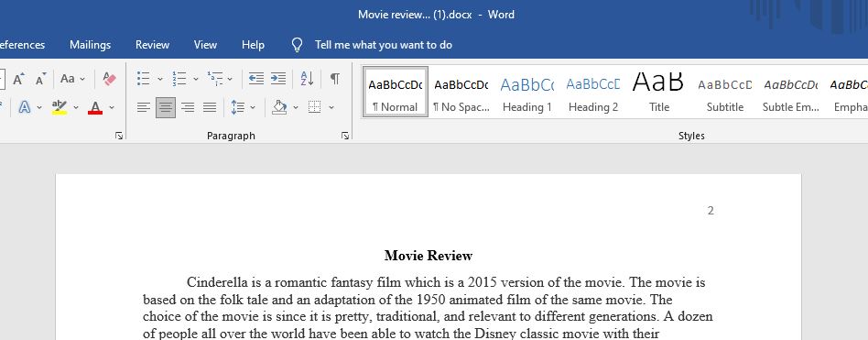Open multilevel list dropdown arrow
The image size is (868, 340).
(x=230, y=79)
